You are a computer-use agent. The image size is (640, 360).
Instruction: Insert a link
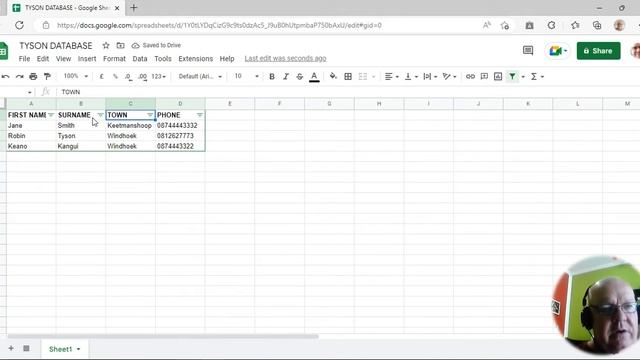470,76
